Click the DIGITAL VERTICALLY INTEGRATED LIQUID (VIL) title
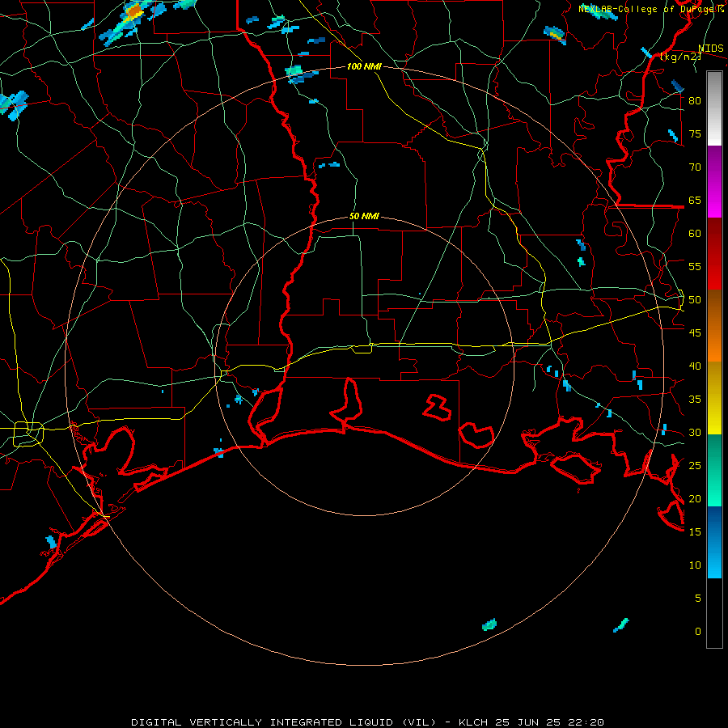This screenshot has height=728, width=728. pos(283,722)
